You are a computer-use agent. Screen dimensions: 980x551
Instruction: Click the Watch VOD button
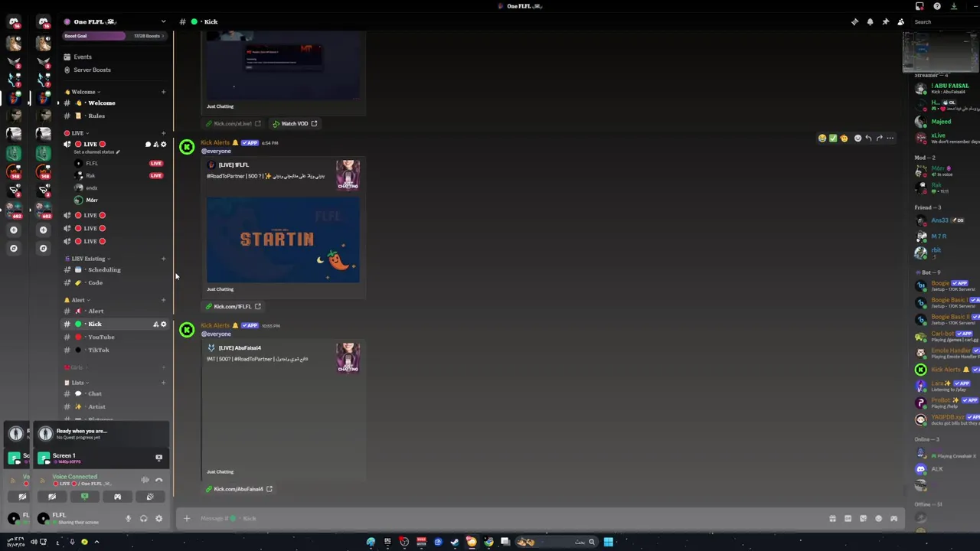click(x=295, y=123)
